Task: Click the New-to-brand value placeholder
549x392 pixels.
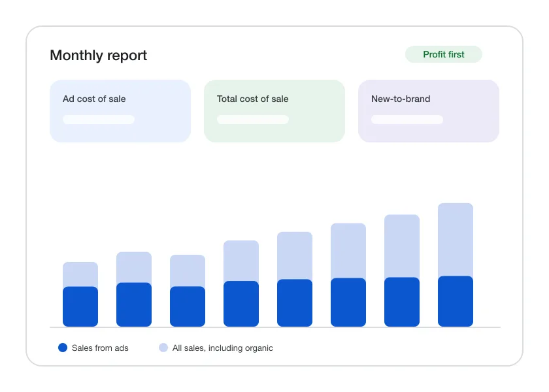Action: [x=407, y=120]
